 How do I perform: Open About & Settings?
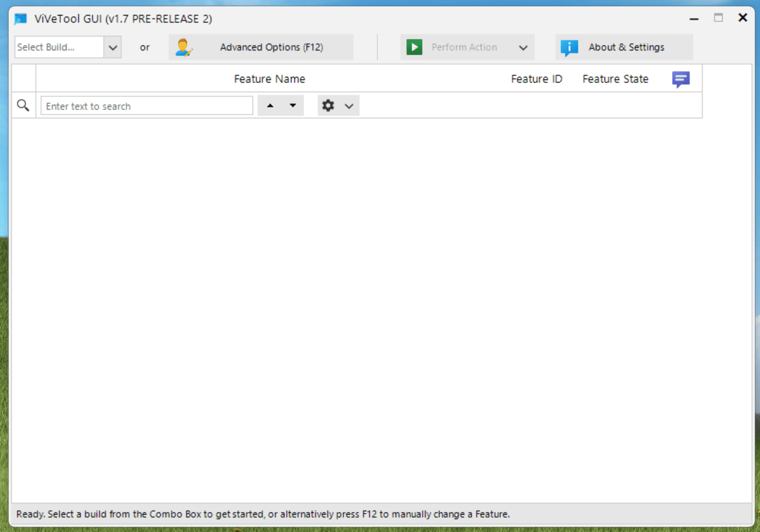[x=624, y=47]
